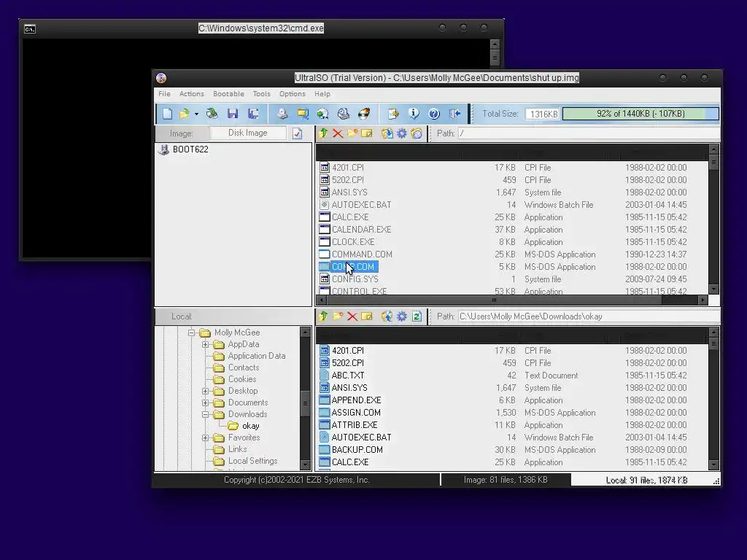747x560 pixels.
Task: Click the checkmark page icon beside Disk Image
Action: tap(298, 133)
